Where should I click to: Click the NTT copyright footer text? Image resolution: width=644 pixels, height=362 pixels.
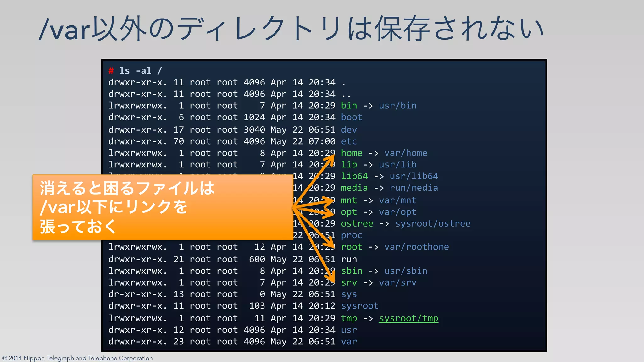(77, 358)
